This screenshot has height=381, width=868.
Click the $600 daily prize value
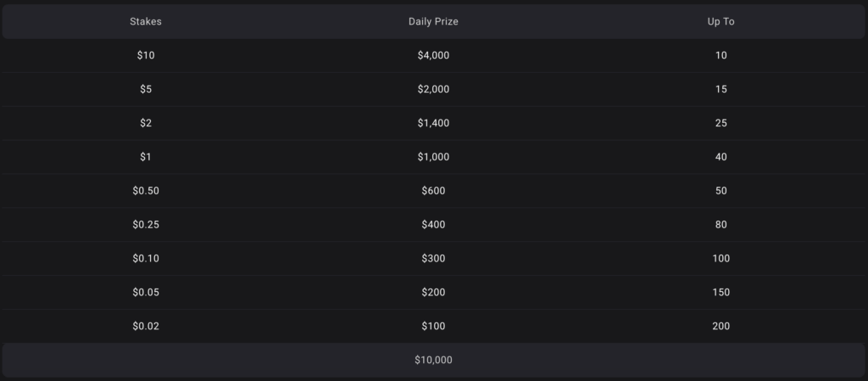[x=433, y=190]
